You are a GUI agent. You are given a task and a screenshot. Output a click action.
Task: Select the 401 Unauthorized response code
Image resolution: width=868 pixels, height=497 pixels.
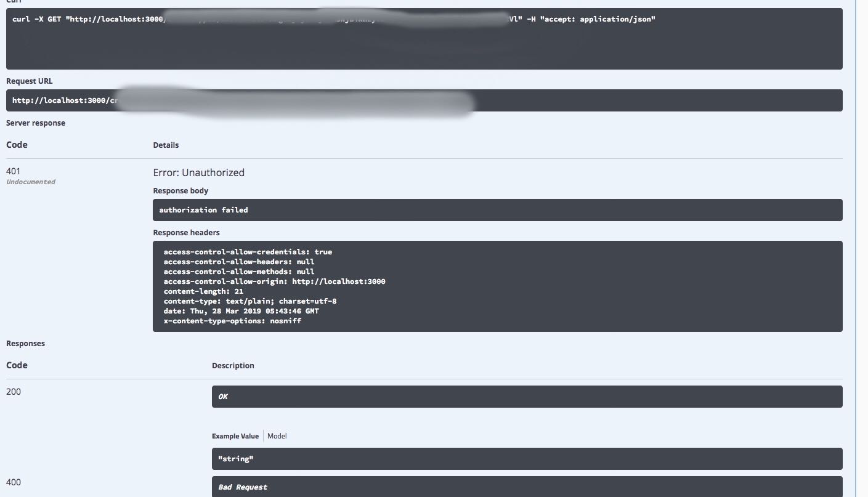(13, 171)
